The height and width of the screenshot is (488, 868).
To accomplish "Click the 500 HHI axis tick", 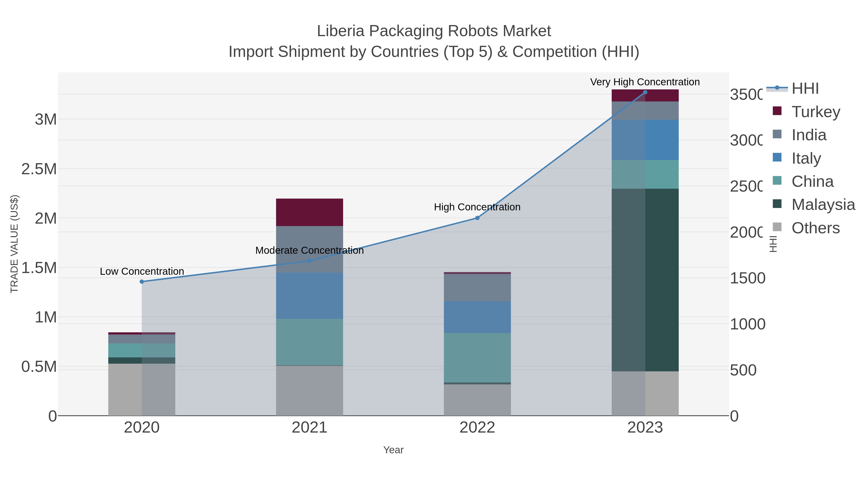I will coord(743,370).
